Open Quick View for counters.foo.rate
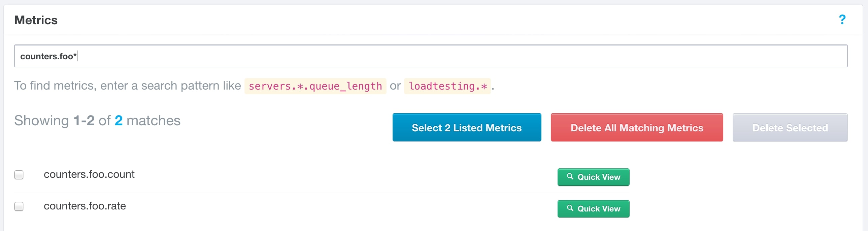 (x=593, y=209)
